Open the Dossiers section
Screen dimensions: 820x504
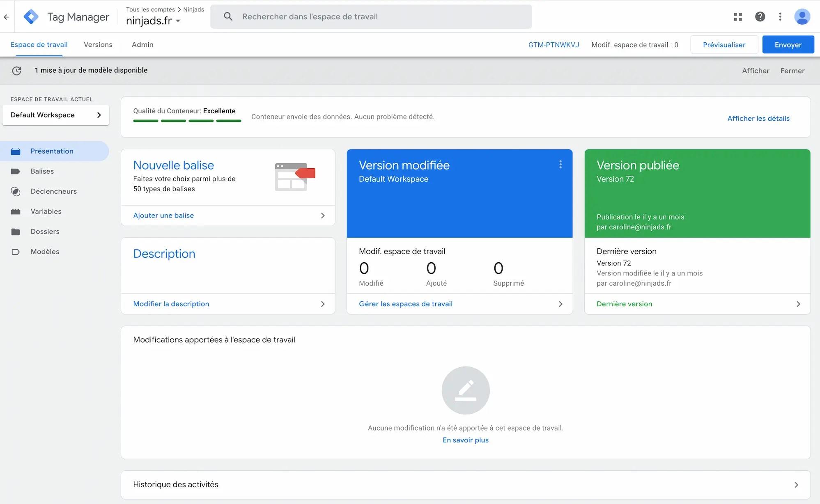coord(45,231)
